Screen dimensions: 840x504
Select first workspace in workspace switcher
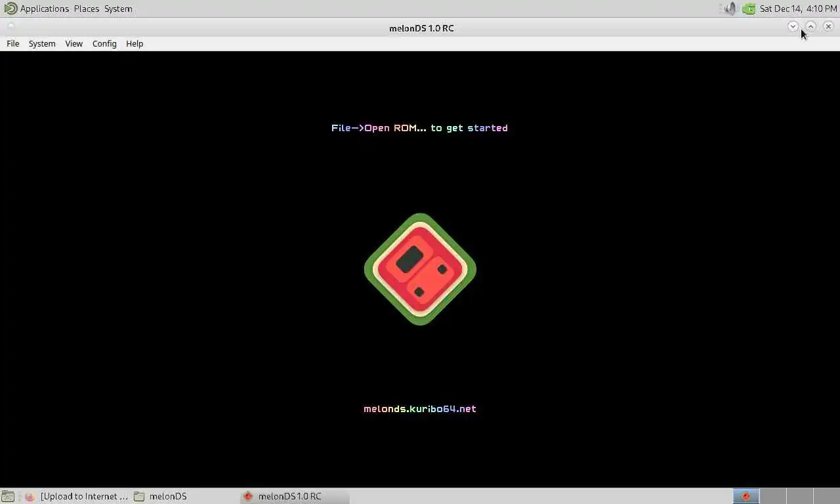[x=745, y=496]
